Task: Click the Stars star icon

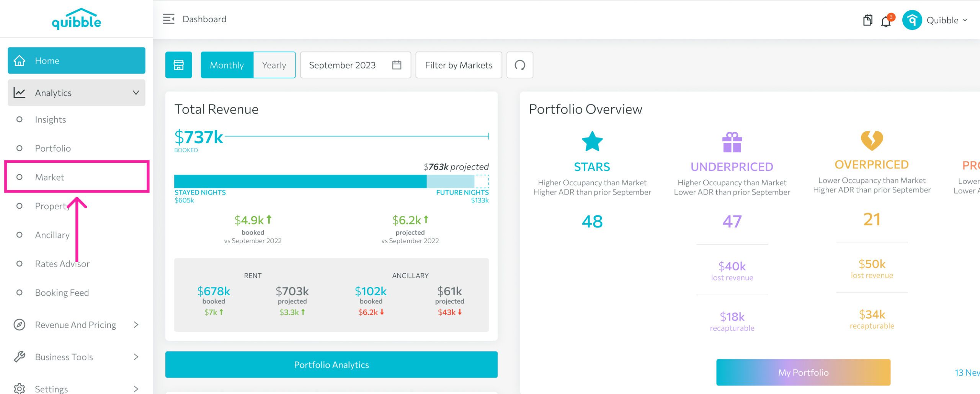Action: 592,141
